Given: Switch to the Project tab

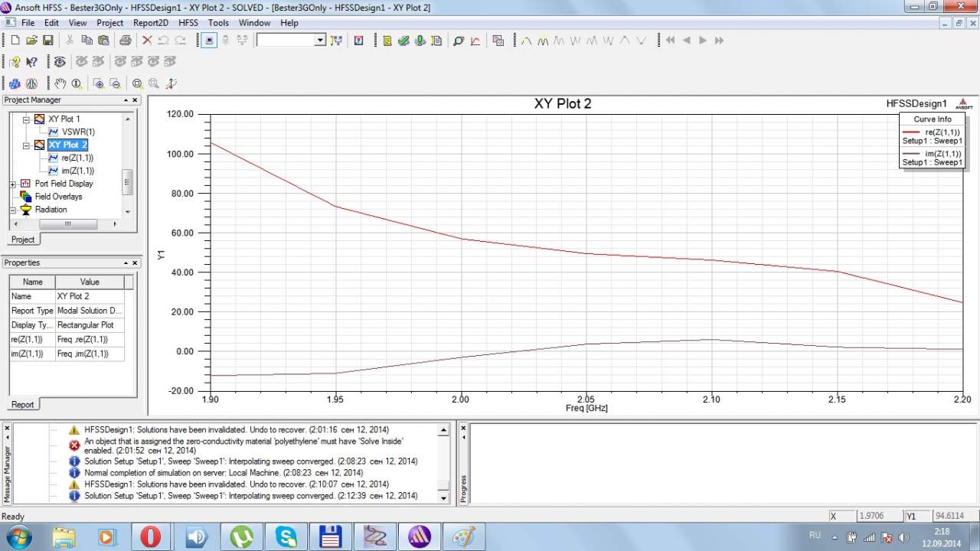Looking at the screenshot, I should click(x=22, y=240).
